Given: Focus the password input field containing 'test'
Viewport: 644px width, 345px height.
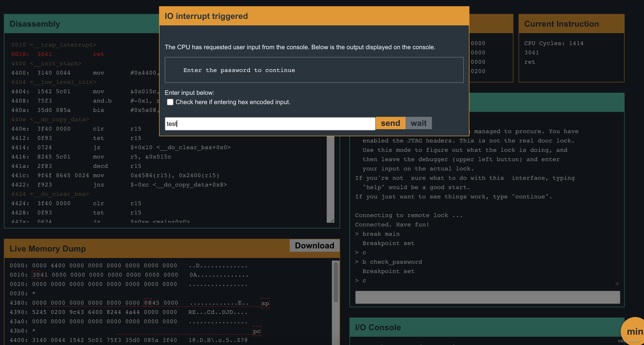Looking at the screenshot, I should click(270, 124).
